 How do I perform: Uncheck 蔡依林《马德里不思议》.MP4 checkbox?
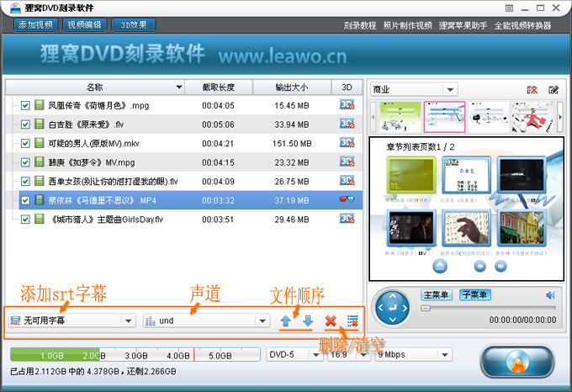[x=25, y=200]
